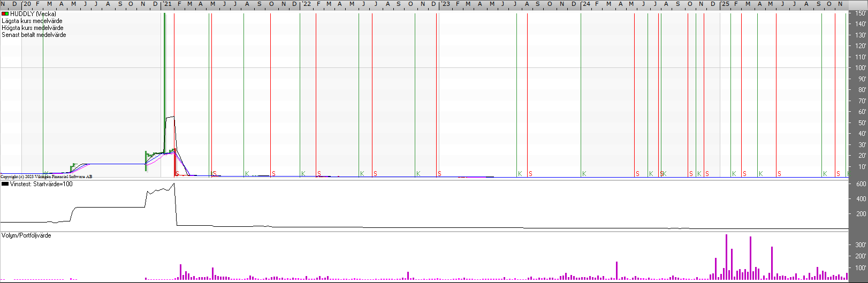
Task: Click the 100 level on price axis
Action: 860,68
